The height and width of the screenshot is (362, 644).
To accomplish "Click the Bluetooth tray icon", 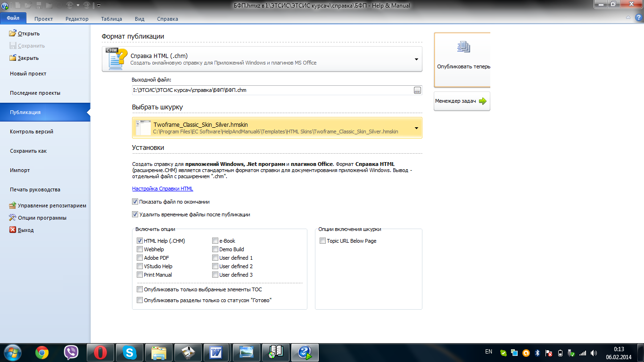I will click(x=537, y=353).
